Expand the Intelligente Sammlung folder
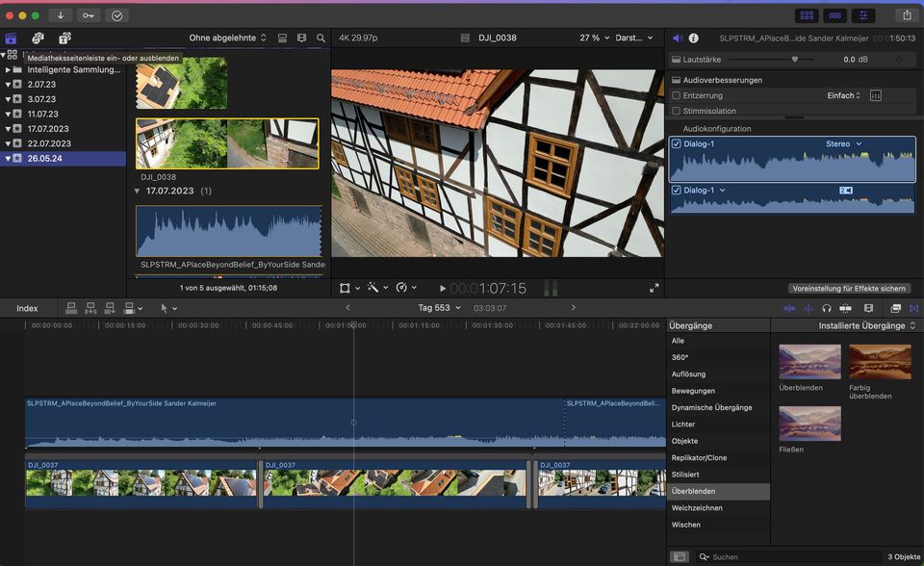Viewport: 924px width, 566px height. tap(8, 69)
